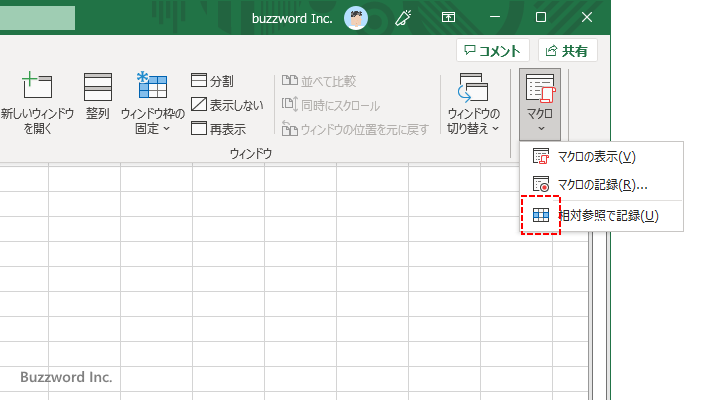Click the user account avatar icon

(x=356, y=17)
